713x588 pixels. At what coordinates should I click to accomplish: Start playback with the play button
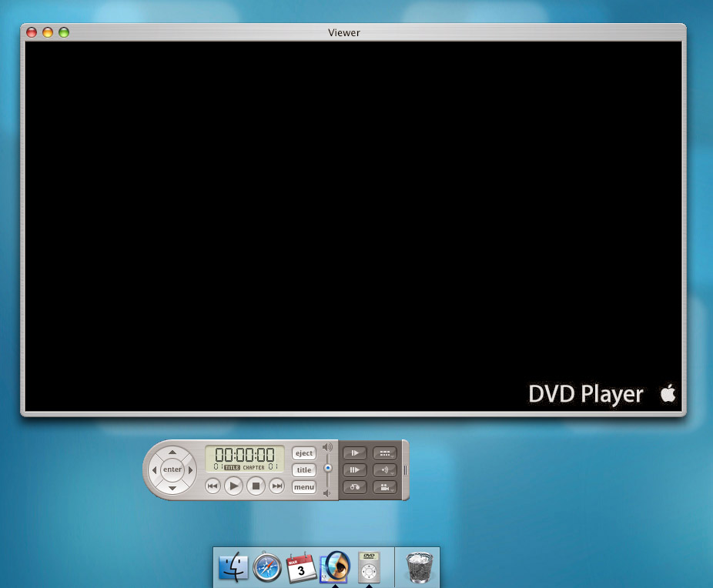point(234,486)
